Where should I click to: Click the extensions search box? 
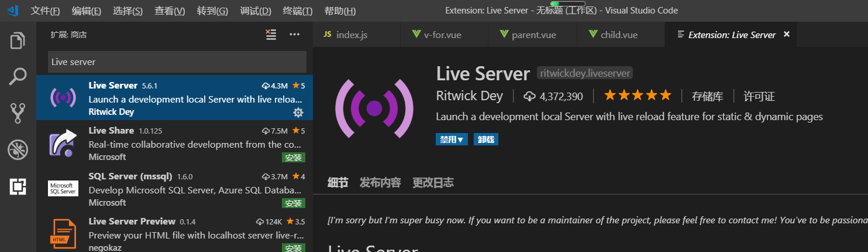[x=177, y=62]
